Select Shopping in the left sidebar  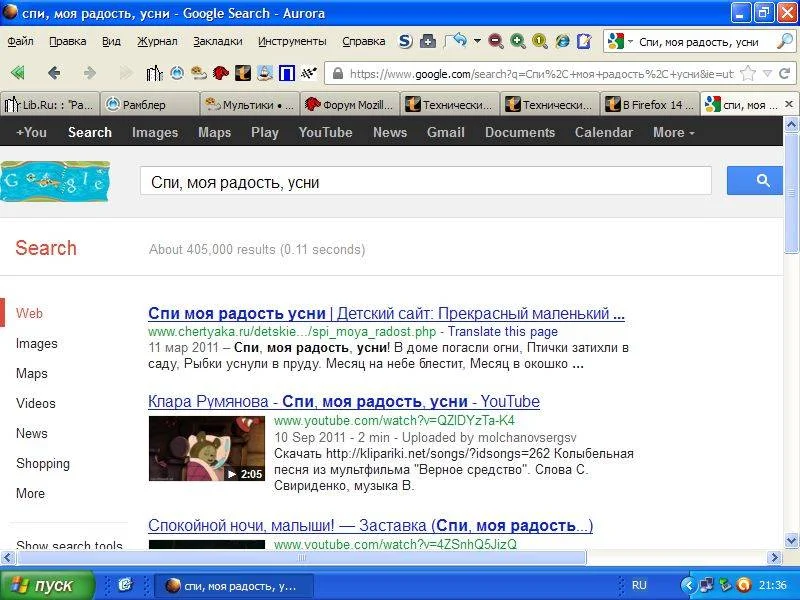[x=43, y=463]
